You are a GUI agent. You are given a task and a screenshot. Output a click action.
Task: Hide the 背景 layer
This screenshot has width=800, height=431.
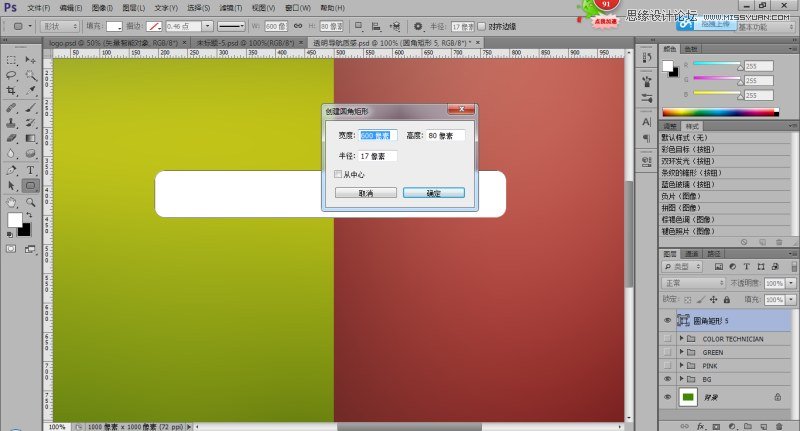point(667,397)
